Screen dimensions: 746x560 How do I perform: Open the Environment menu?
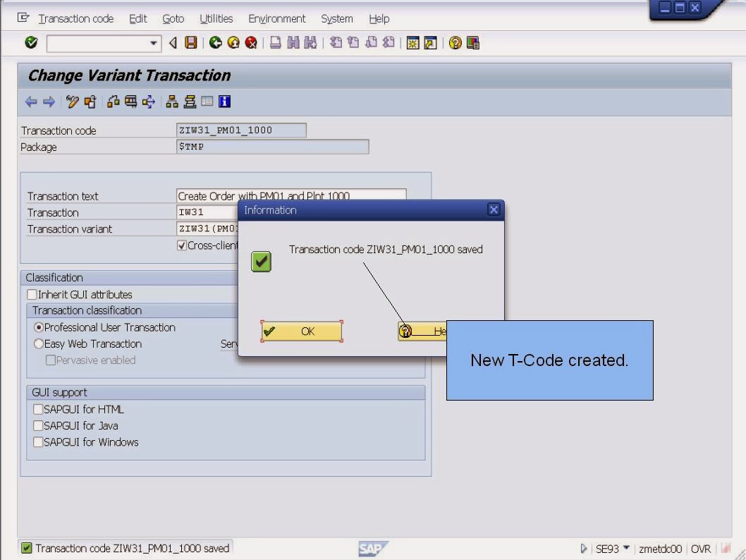tap(276, 18)
